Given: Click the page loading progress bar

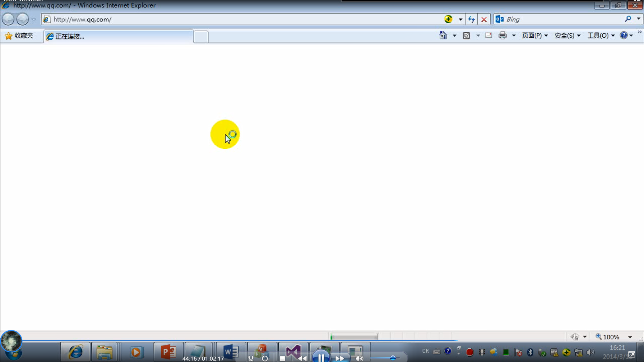Looking at the screenshot, I should point(354,337).
